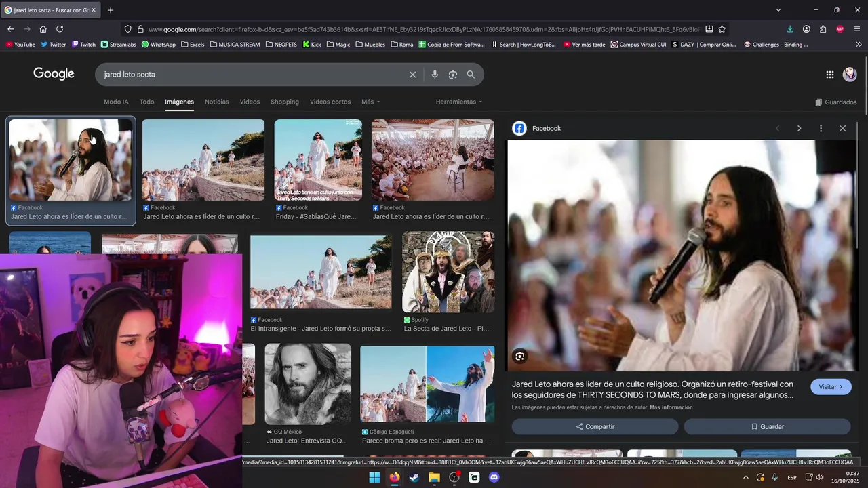Open the large Facebook preview image
The width and height of the screenshot is (868, 488).
click(x=683, y=256)
